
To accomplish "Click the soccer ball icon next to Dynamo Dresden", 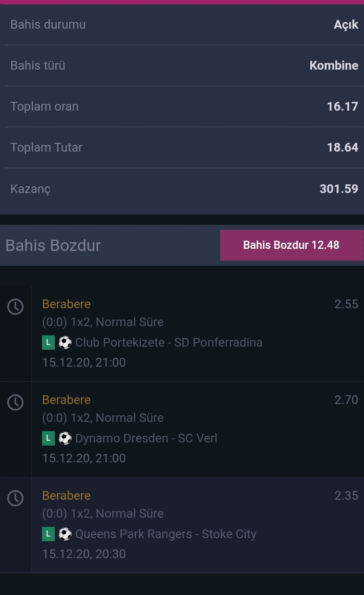I will (x=65, y=438).
